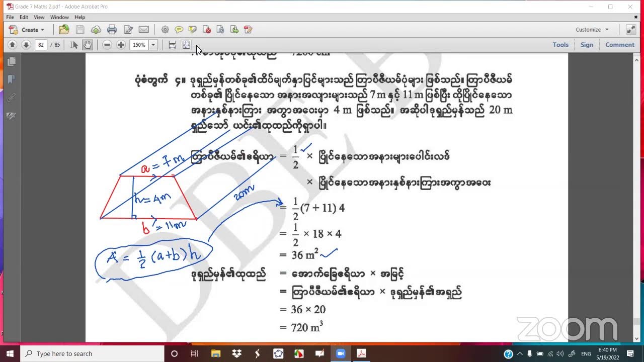The image size is (644, 362).
Task: Show the Signatures panel icon
Action: pos(12,116)
